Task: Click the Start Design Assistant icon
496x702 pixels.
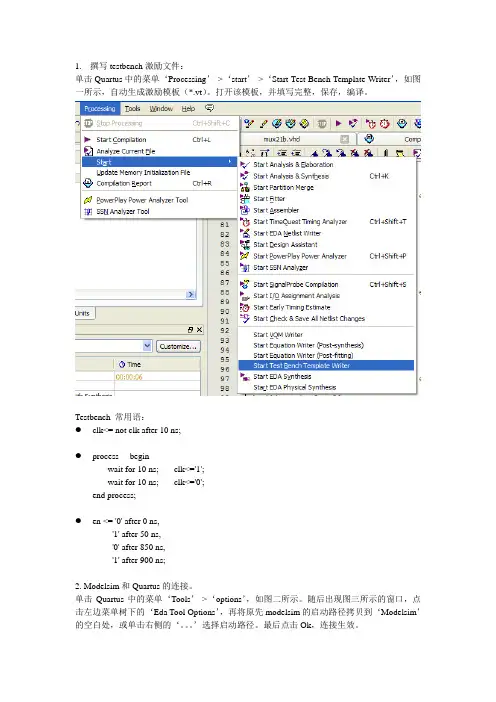Action: [x=245, y=244]
